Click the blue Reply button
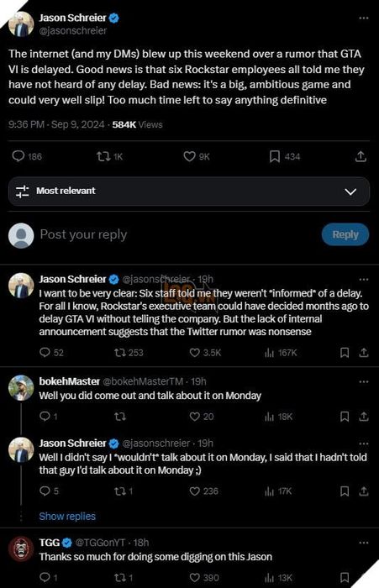This screenshot has width=379, height=588. (x=345, y=234)
